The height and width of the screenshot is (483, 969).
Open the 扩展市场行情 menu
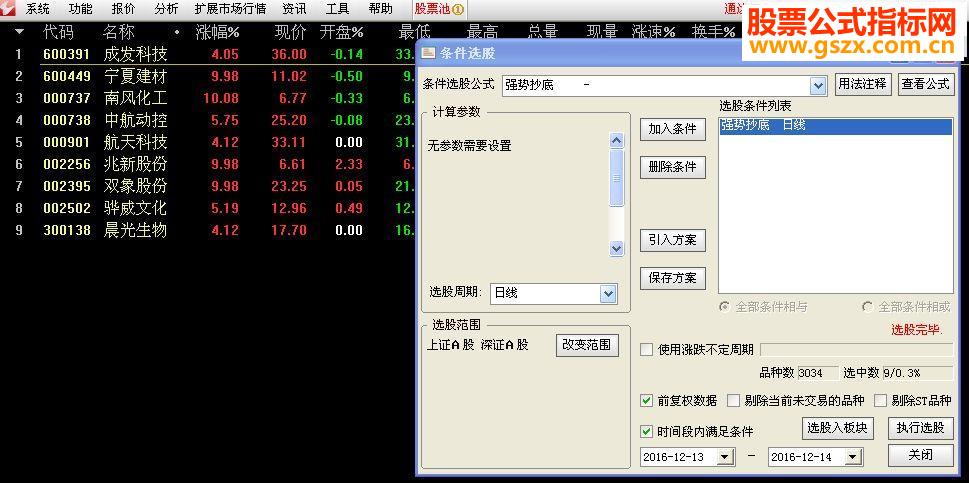tap(230, 9)
